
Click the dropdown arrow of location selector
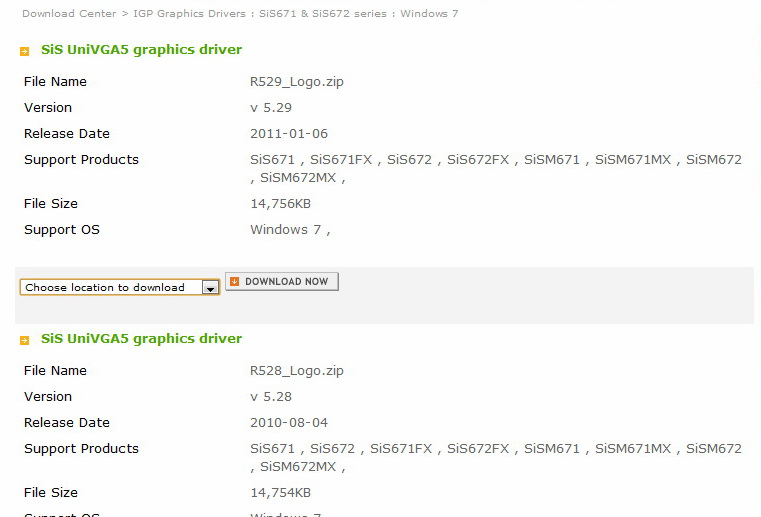(210, 288)
